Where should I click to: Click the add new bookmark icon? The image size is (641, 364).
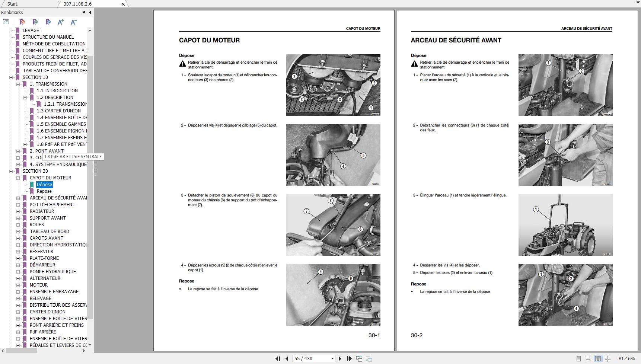point(35,22)
